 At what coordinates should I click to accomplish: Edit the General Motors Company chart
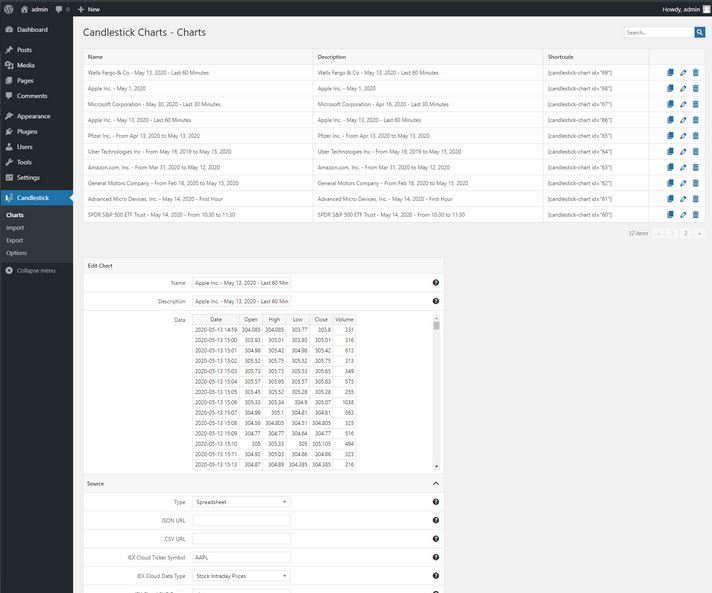pos(683,183)
